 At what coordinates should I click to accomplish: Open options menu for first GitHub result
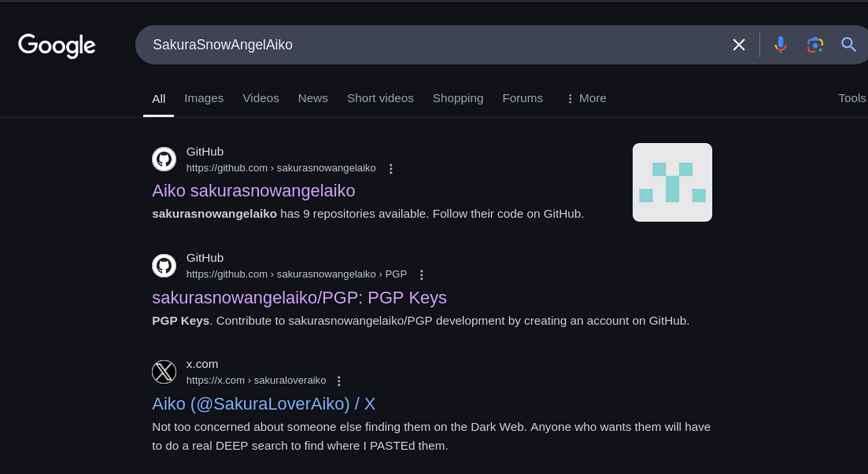[391, 169]
